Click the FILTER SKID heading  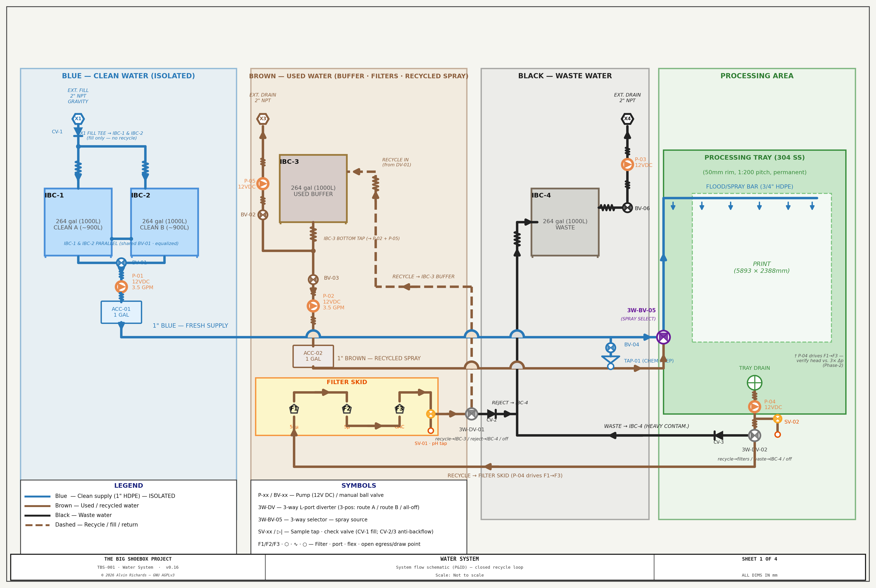click(347, 382)
